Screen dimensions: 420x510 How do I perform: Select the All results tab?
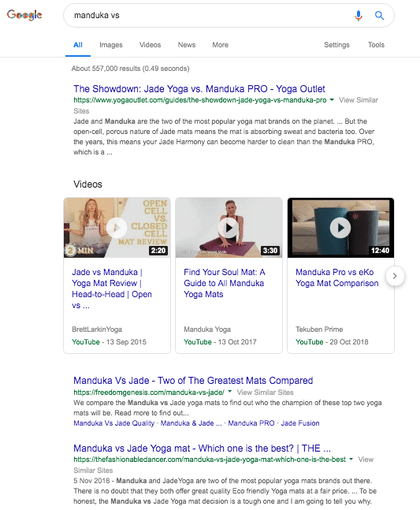click(x=78, y=45)
